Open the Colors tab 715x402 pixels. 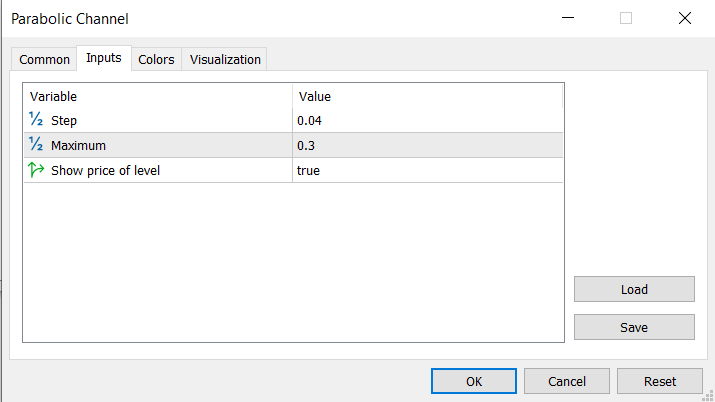coord(156,59)
